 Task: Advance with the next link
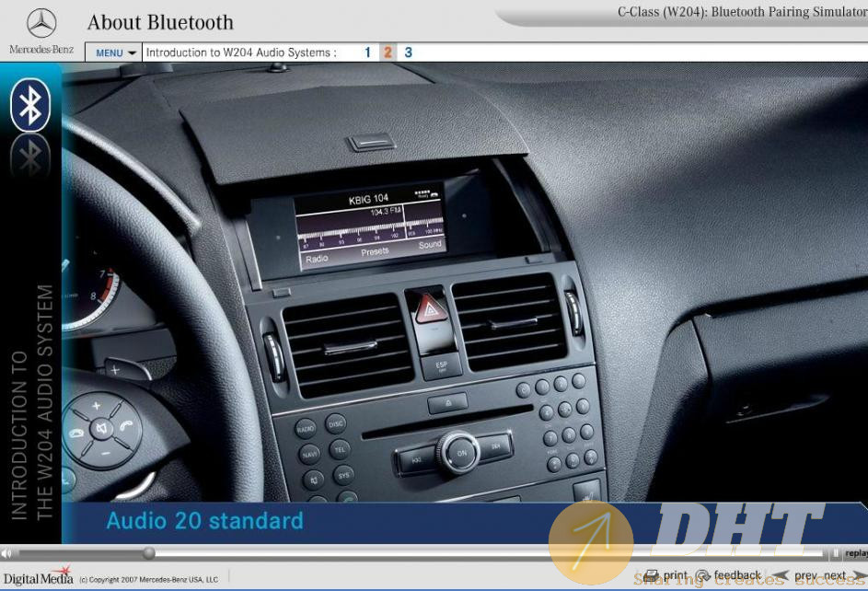[835, 576]
